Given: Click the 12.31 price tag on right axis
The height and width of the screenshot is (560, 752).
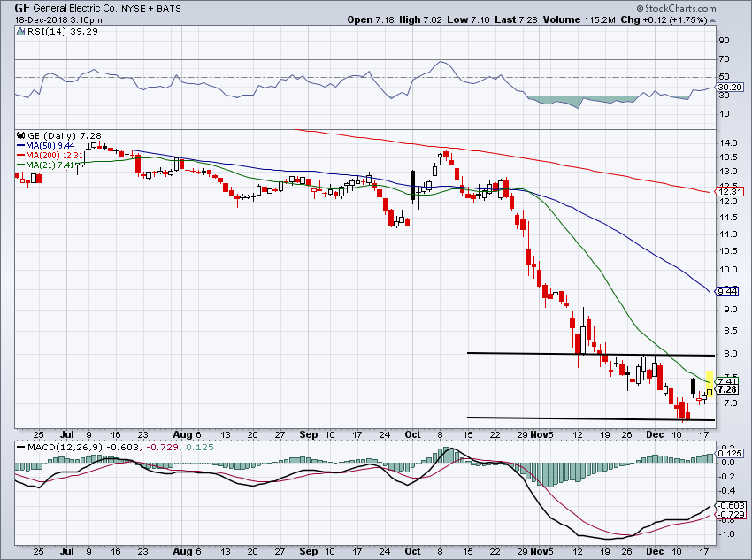Looking at the screenshot, I should (731, 192).
